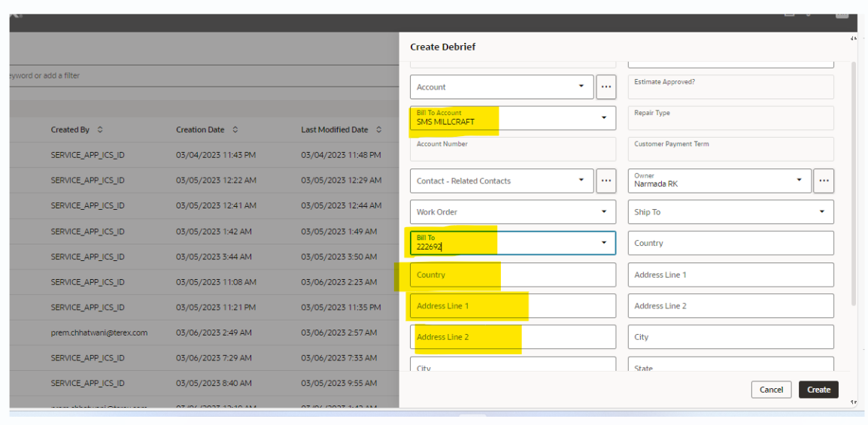
Task: Click the Ship To City field
Action: point(730,337)
